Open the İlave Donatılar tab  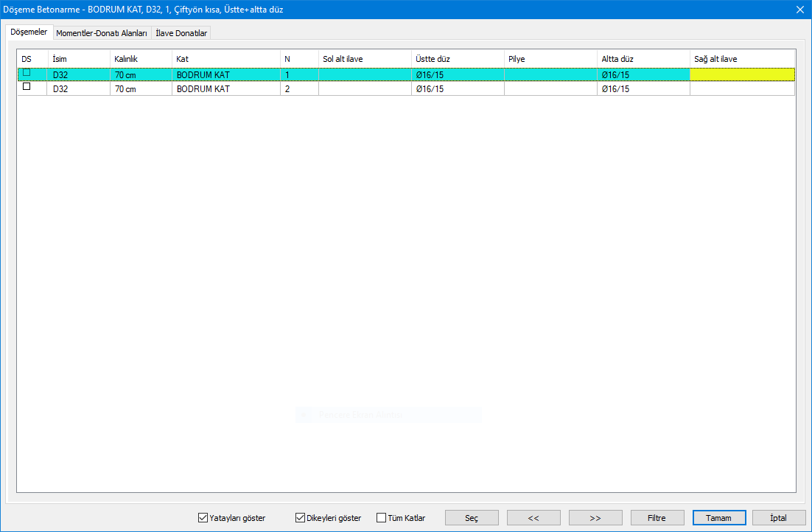182,33
